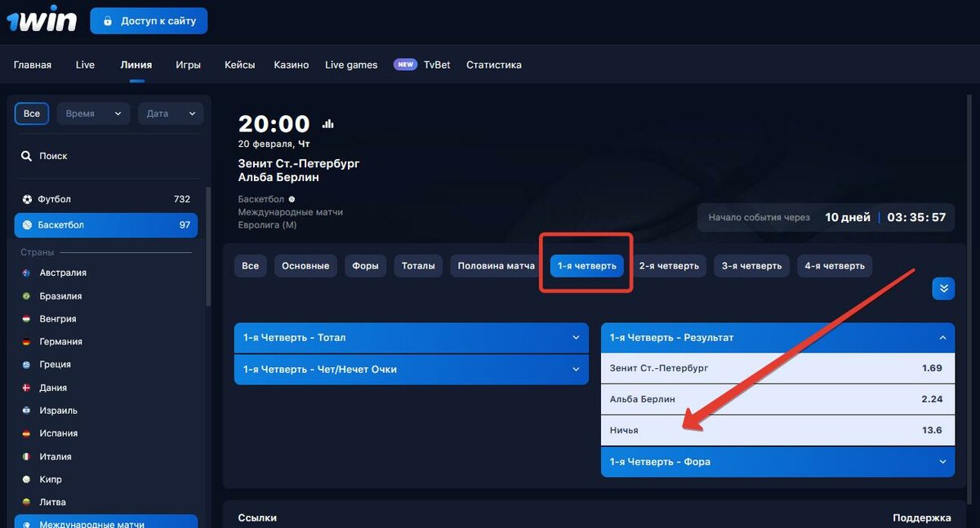980x528 pixels.
Task: Click the Дания flag icon
Action: (x=27, y=388)
